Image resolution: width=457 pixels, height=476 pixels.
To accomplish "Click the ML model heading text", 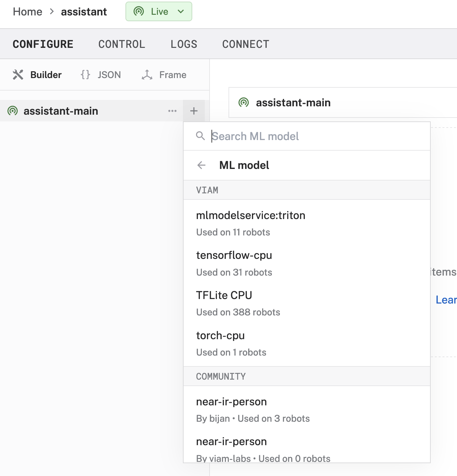I will tap(244, 165).
